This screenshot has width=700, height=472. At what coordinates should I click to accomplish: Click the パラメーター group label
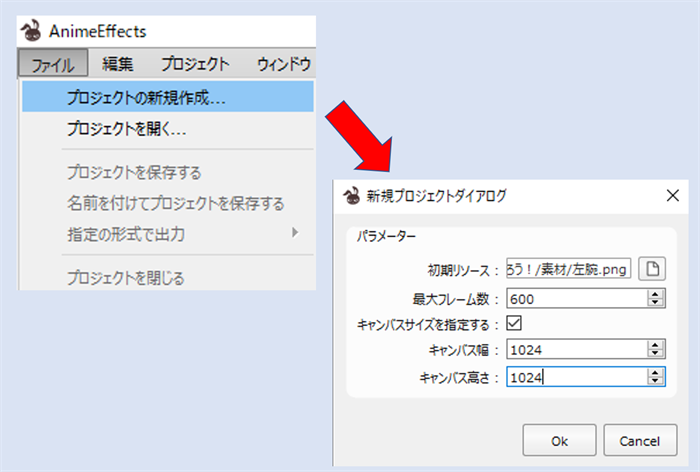pyautogui.click(x=386, y=236)
